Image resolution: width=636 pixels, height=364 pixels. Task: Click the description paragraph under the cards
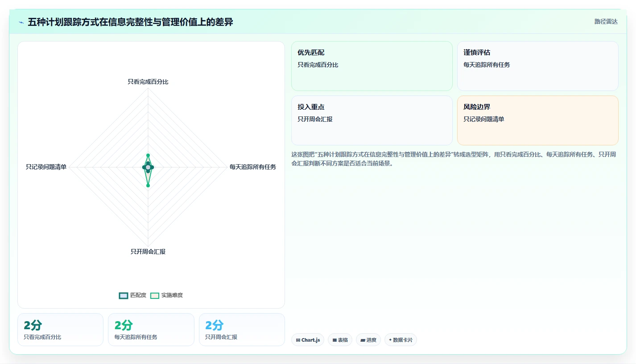click(454, 159)
